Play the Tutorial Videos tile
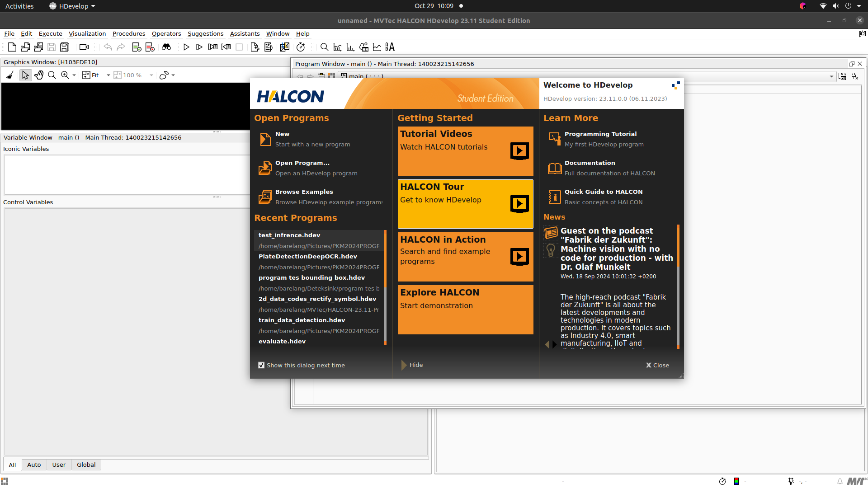This screenshot has height=488, width=868. pos(519,151)
